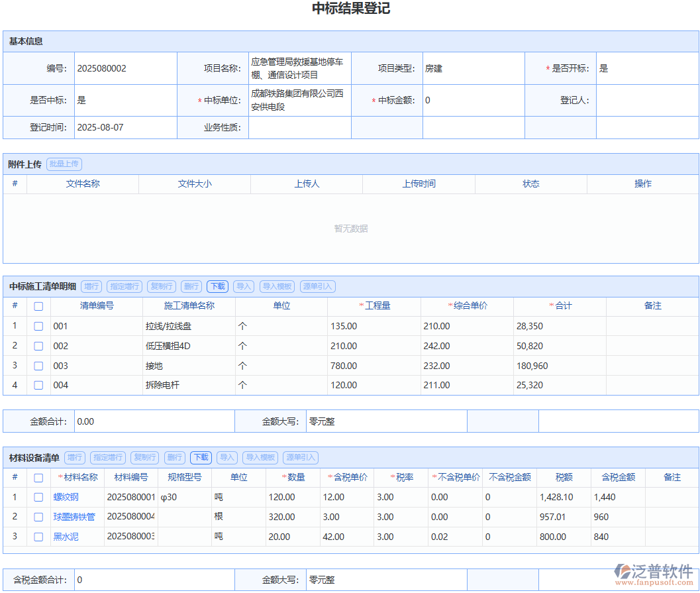Check the row checkbox for 拉线/拉线盘
Image resolution: width=700 pixels, height=593 pixels.
click(x=38, y=325)
